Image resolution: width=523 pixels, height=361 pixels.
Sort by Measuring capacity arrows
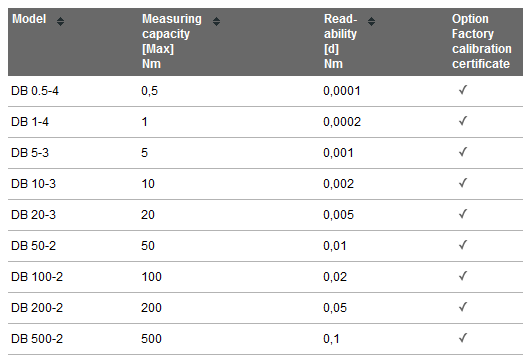pos(216,21)
